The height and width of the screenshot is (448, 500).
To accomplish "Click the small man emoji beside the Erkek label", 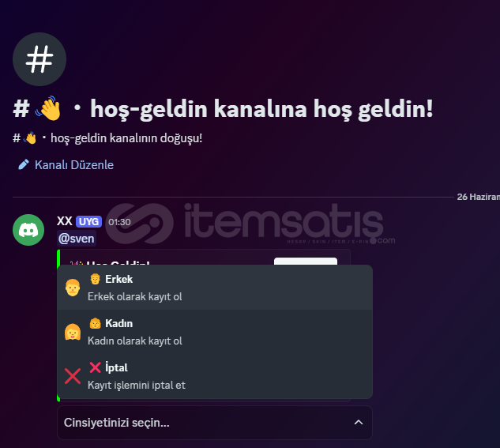I will coord(95,279).
